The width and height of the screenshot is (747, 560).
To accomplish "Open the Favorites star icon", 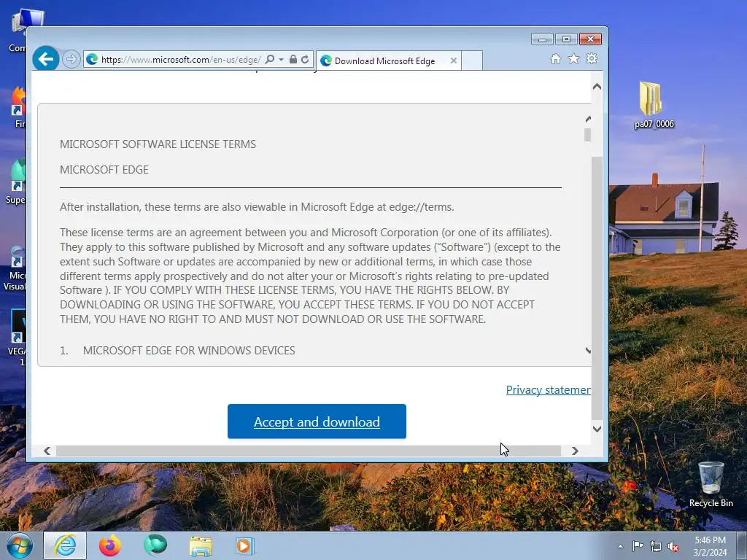I will click(573, 59).
